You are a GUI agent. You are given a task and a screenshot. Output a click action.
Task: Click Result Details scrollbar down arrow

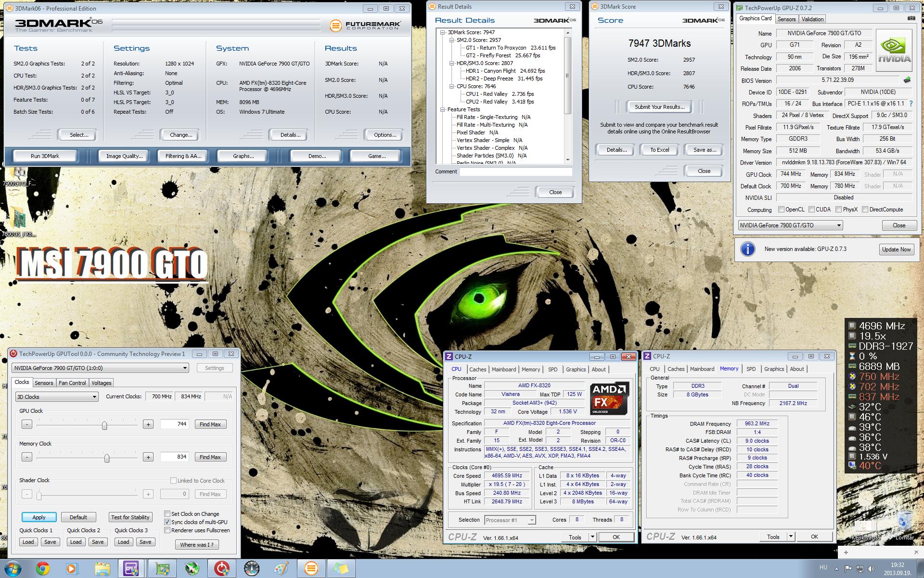568,160
